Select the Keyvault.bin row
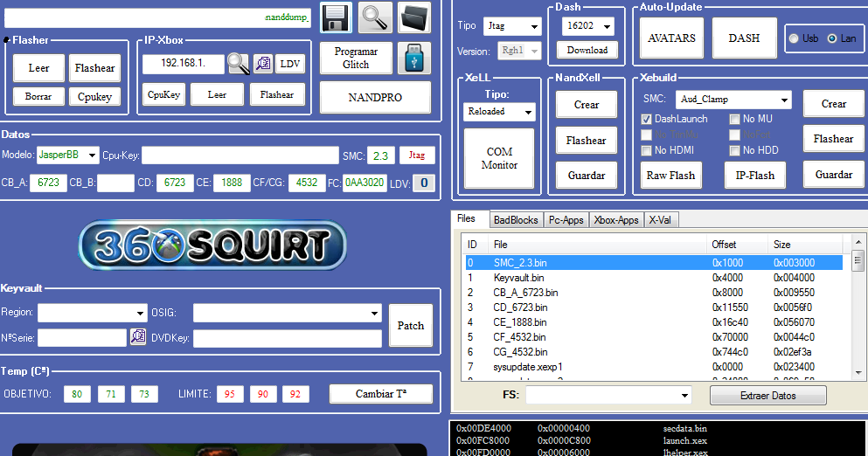 click(x=653, y=278)
